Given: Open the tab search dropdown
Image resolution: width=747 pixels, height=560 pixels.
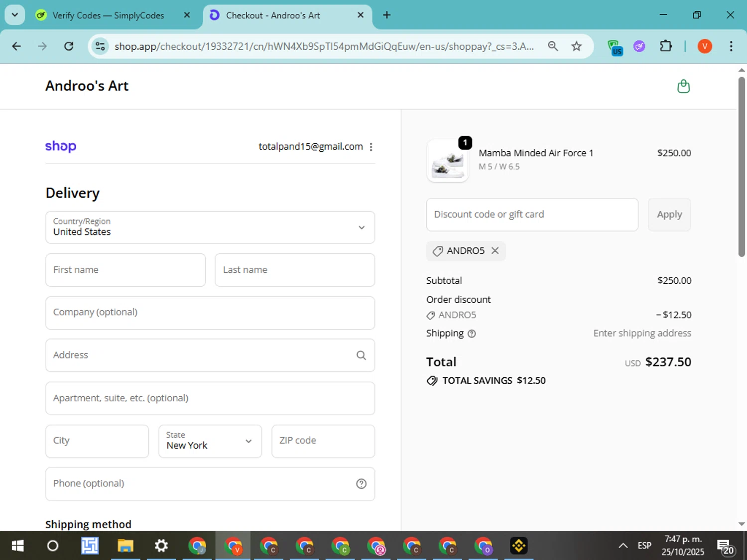Looking at the screenshot, I should point(15,15).
